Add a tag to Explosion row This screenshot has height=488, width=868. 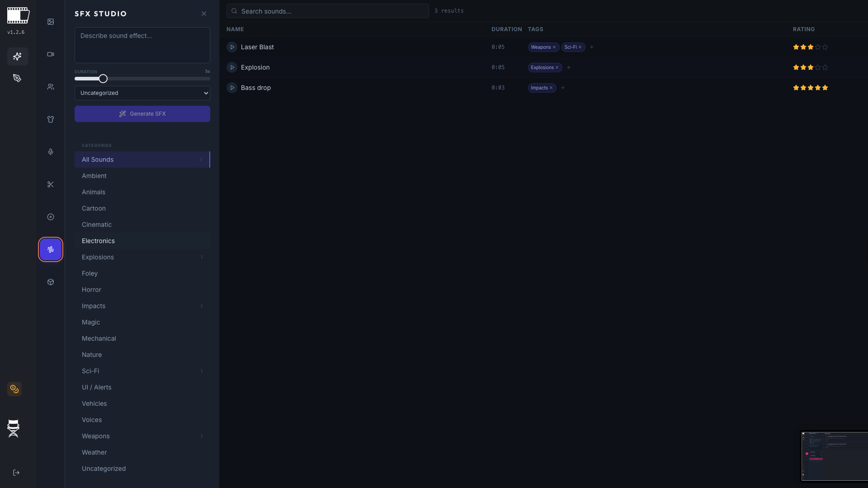pos(569,67)
